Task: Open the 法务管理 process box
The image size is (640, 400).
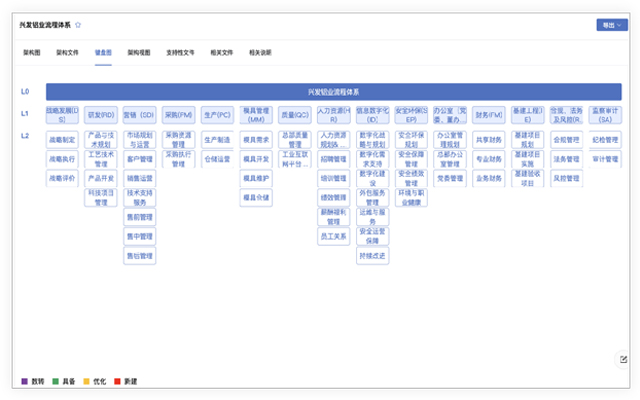Action: click(x=567, y=159)
